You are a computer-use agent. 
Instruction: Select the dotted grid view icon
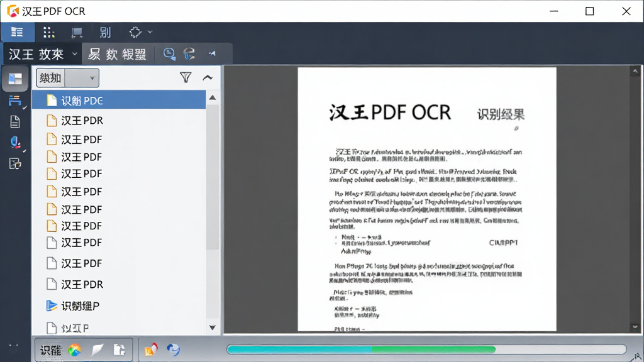(x=49, y=33)
